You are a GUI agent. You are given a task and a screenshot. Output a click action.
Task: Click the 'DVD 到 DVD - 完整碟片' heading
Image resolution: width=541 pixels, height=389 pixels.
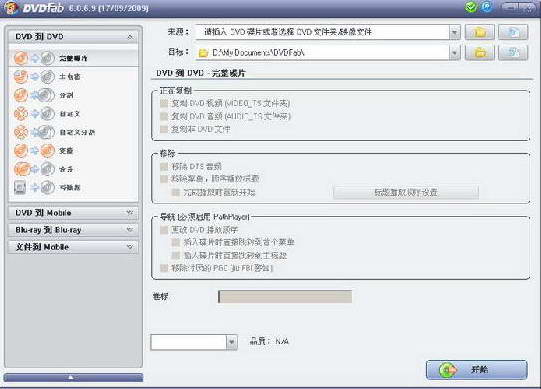(x=201, y=73)
